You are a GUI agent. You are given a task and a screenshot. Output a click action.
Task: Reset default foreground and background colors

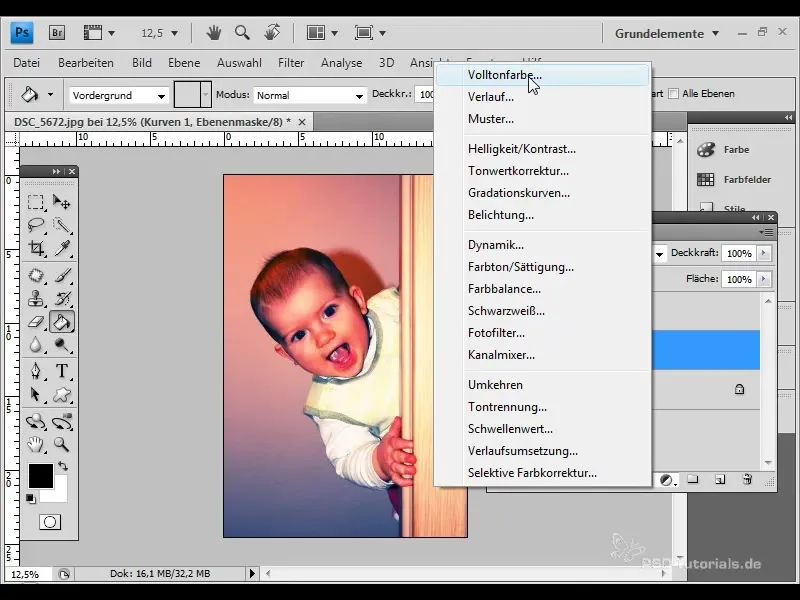coord(31,498)
